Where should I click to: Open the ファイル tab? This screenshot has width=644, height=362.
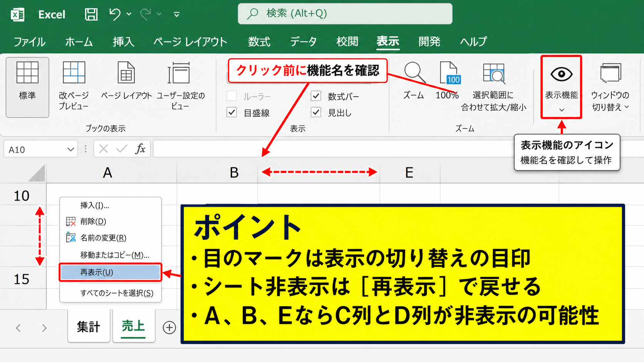30,42
